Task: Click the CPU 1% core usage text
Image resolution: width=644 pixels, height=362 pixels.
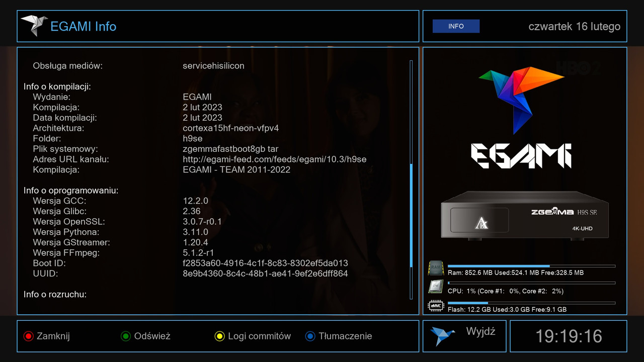Action: (x=506, y=291)
